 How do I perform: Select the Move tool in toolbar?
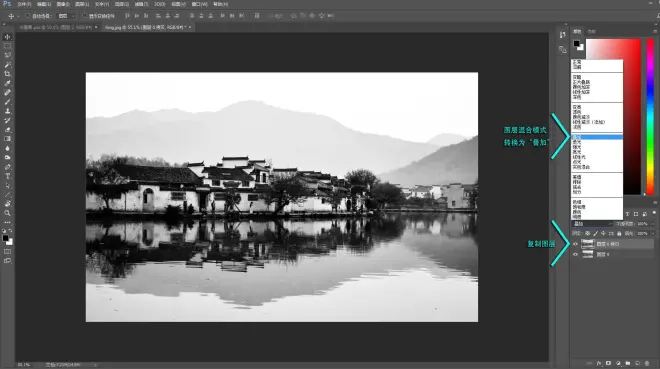pyautogui.click(x=8, y=37)
